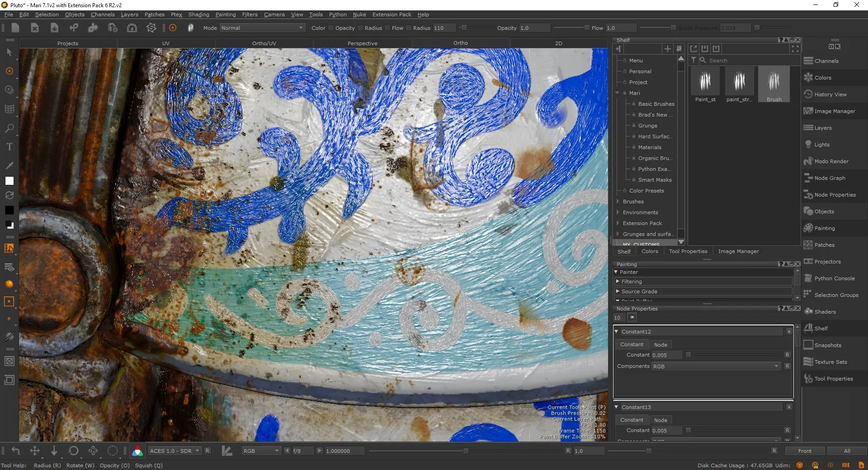Select the Paint_st brush thumbnail
The image size is (868, 470).
click(x=705, y=85)
